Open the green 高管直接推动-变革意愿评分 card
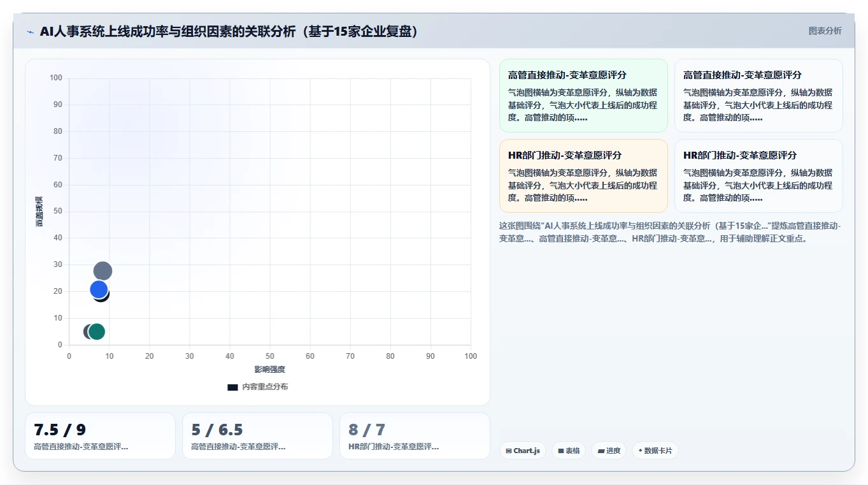 pos(583,96)
